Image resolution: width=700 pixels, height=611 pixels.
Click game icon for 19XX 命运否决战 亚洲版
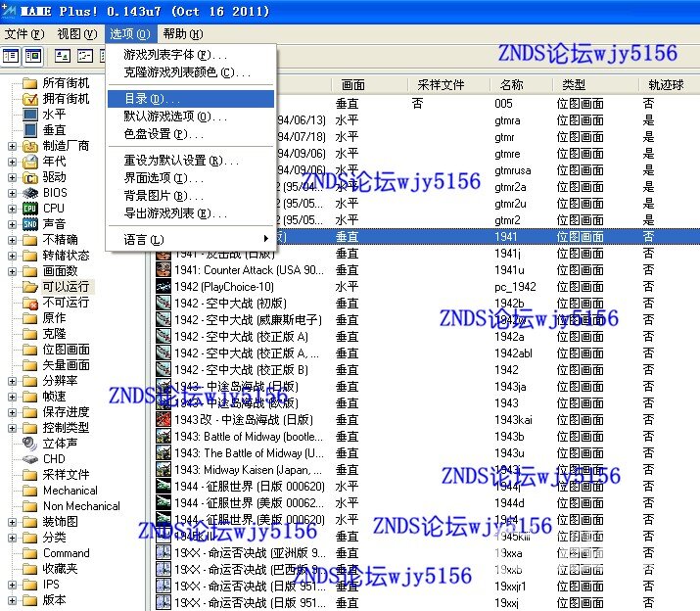point(163,552)
